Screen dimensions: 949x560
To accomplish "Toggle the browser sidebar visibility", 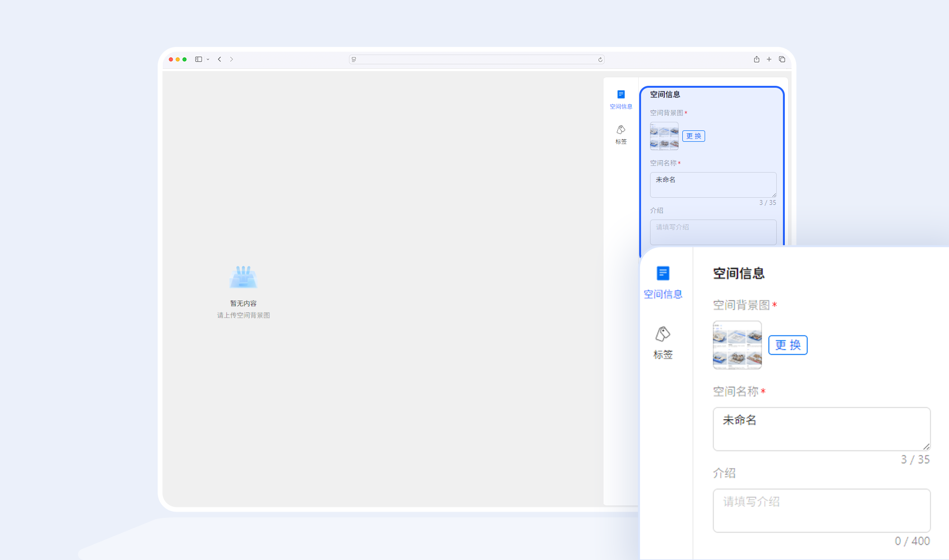I will click(x=199, y=59).
